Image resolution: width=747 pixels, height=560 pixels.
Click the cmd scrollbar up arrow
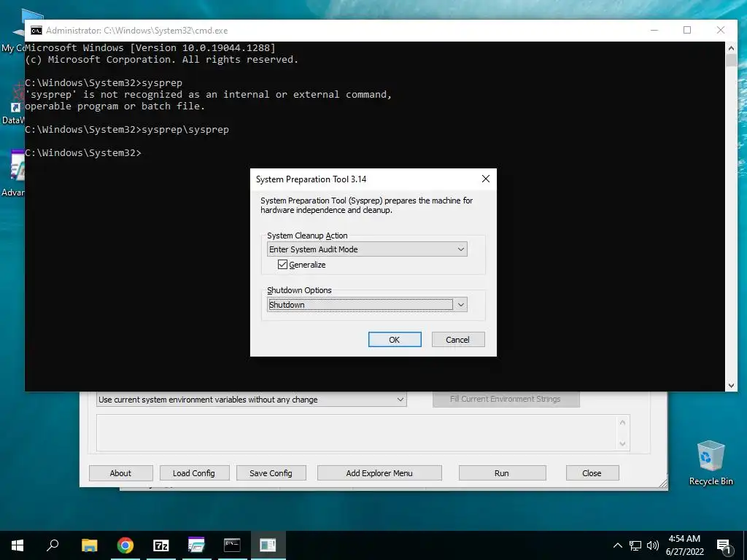tap(731, 48)
